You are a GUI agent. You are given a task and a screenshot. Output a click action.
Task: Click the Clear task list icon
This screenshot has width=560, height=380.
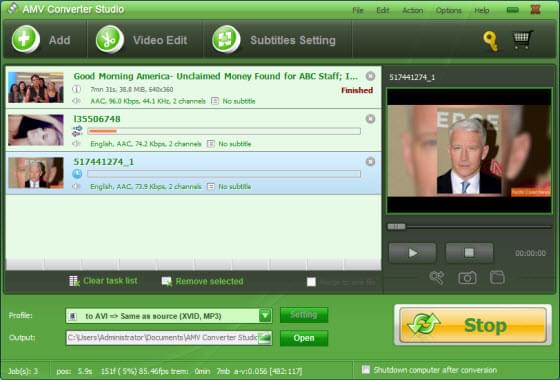click(x=74, y=281)
